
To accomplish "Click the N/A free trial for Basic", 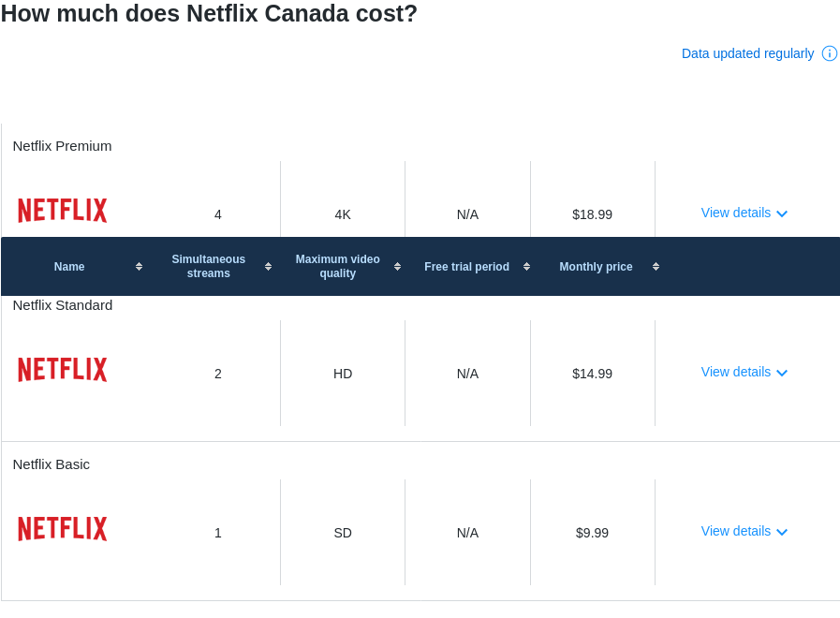I will (x=467, y=533).
